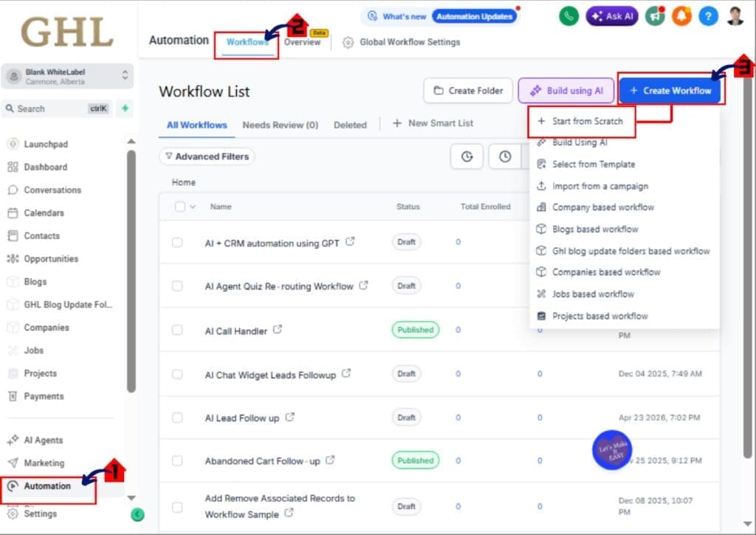This screenshot has height=535, width=756.
Task: Switch to the Workflows tab
Action: click(x=247, y=42)
